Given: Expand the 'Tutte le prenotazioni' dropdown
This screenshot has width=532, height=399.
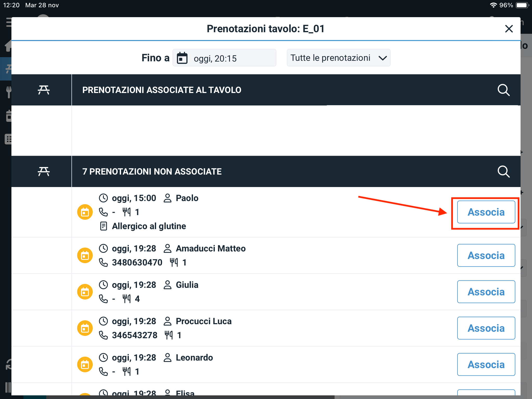Looking at the screenshot, I should click(x=338, y=58).
